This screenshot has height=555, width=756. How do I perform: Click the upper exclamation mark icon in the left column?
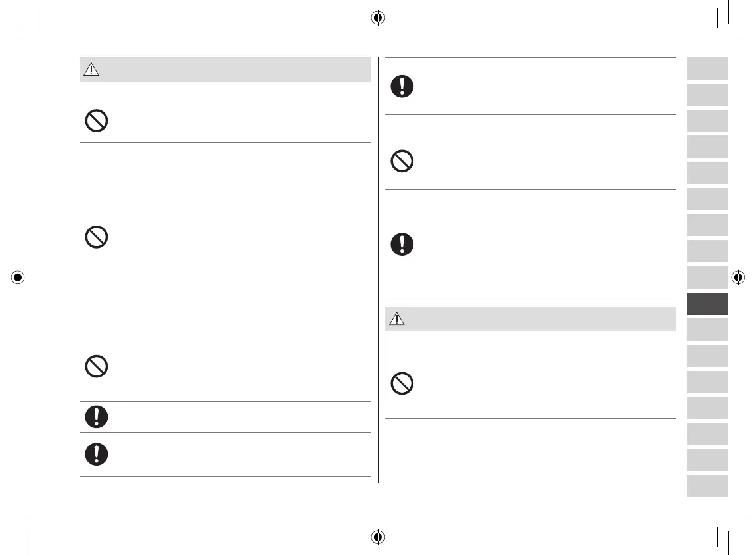pos(97,417)
